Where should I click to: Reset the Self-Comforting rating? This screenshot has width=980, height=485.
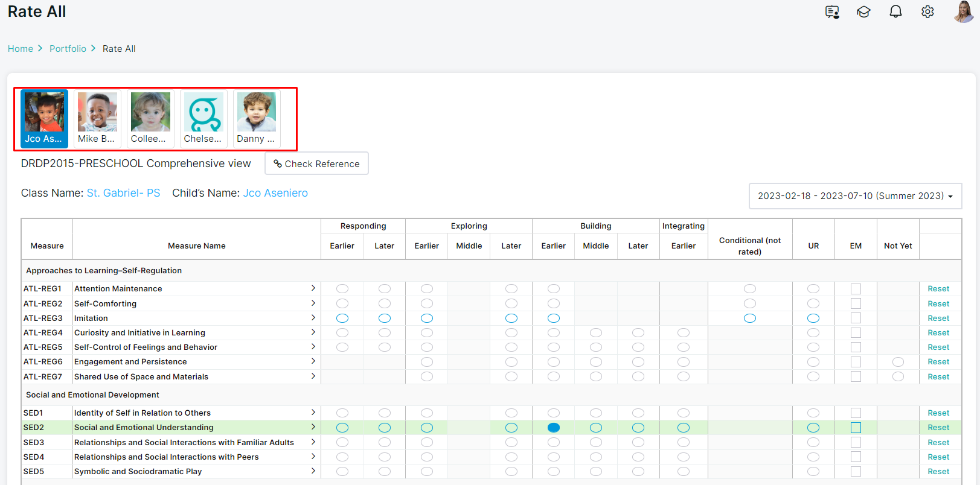(x=938, y=303)
